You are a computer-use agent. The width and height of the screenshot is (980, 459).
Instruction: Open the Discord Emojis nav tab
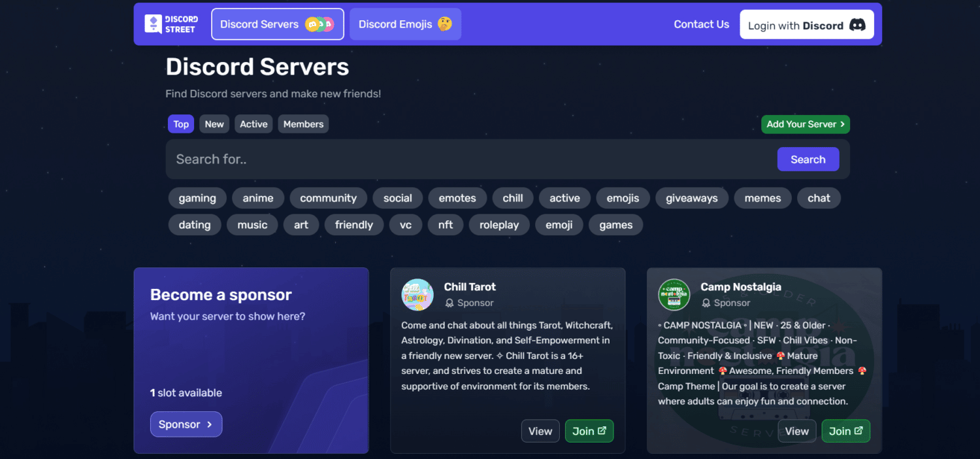pos(405,24)
